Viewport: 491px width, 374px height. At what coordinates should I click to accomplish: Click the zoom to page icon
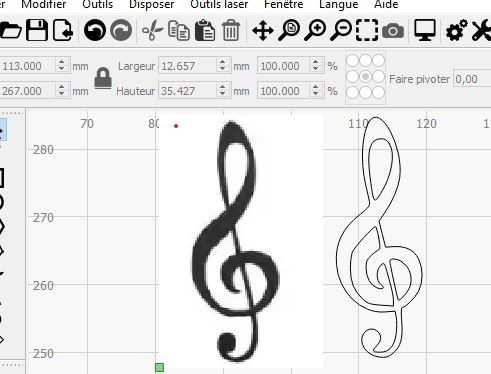[x=289, y=30]
